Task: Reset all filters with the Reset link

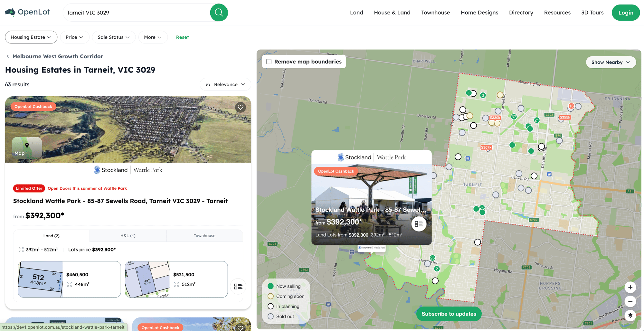Action: [182, 37]
